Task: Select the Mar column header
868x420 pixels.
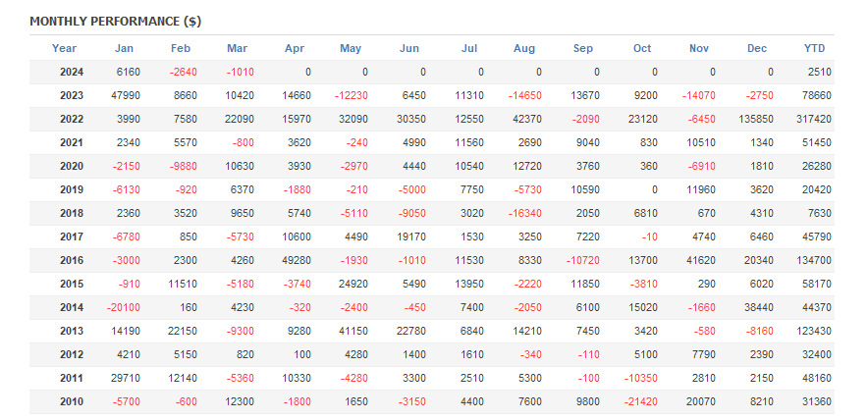Action: (x=237, y=48)
